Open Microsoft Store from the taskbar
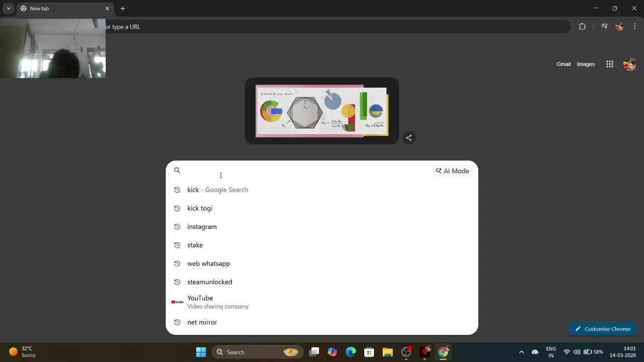This screenshot has width=644, height=362. click(x=369, y=352)
